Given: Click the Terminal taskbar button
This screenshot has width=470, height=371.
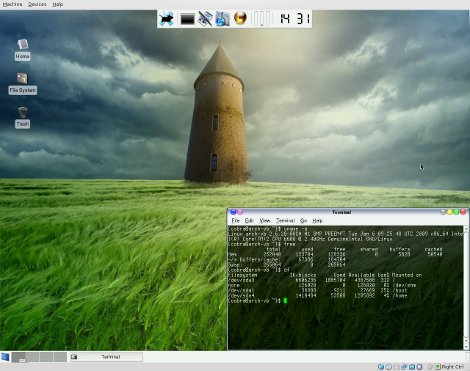Looking at the screenshot, I should click(x=106, y=357).
